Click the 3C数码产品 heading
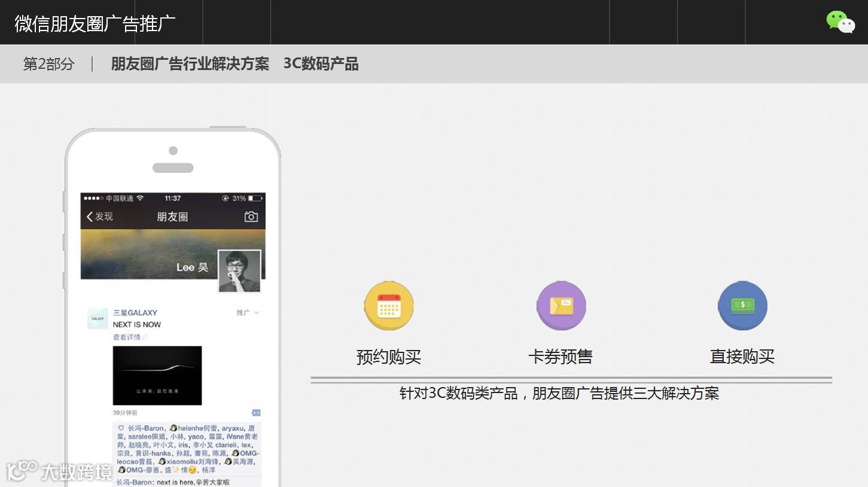This screenshot has width=868, height=487. click(321, 64)
